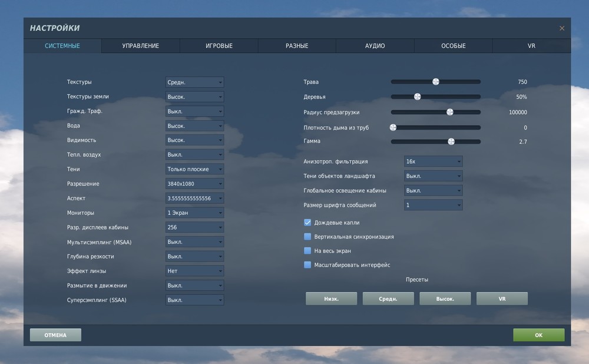
Task: Apply the VR preset button
Action: (x=502, y=299)
